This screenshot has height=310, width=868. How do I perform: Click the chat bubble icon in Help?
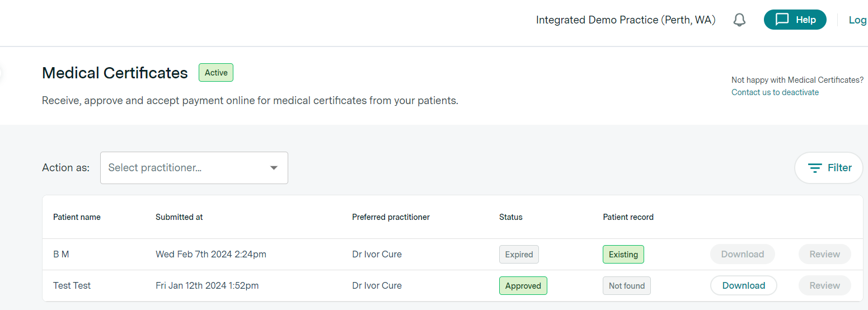point(782,20)
